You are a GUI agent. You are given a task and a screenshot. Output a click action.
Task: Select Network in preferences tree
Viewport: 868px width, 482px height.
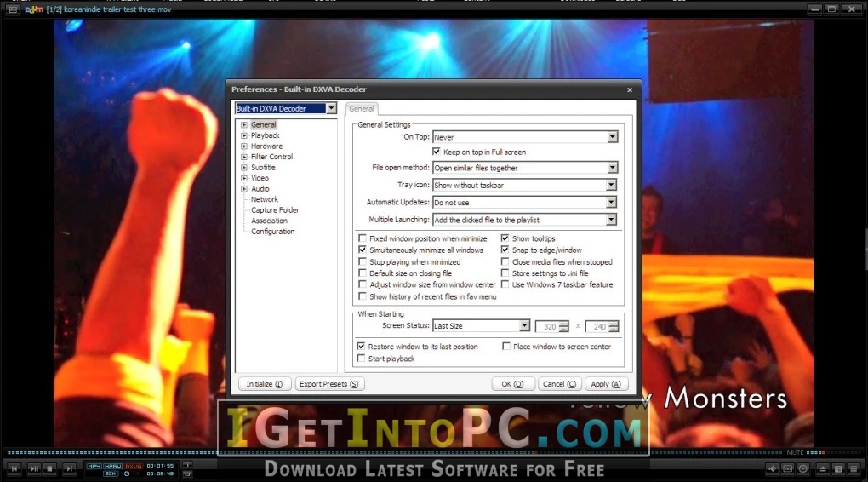[x=265, y=199]
